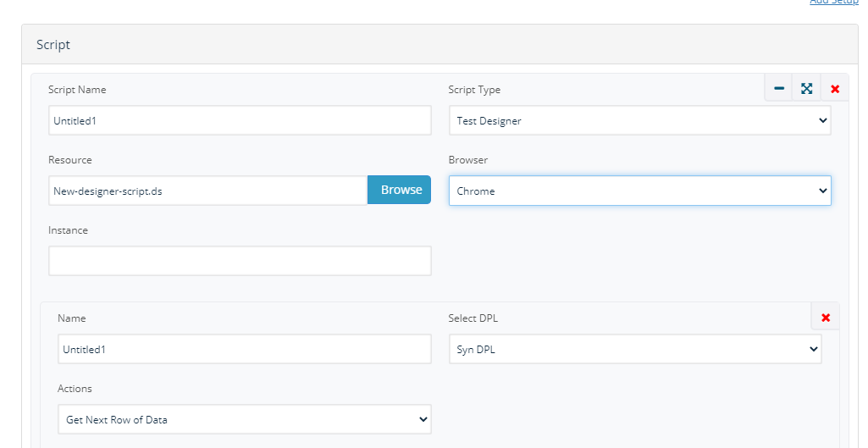Open the Browser dropdown showing Chrome
Screen dimensions: 868x448
[x=639, y=191]
